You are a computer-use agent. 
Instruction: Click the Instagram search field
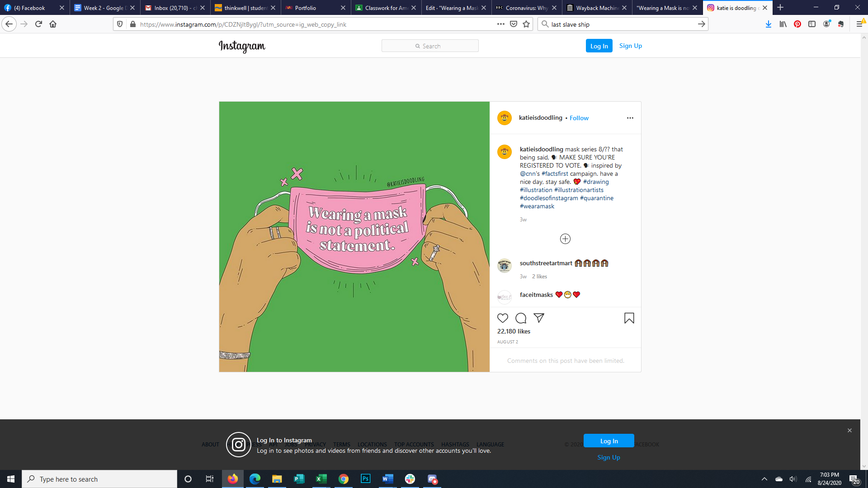[430, 46]
